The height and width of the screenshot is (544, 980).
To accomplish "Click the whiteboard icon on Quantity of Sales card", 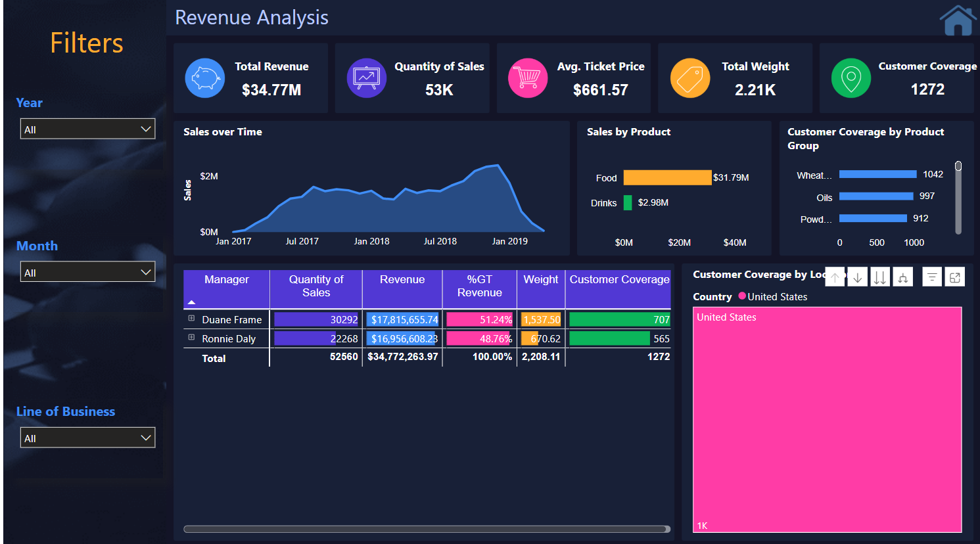I will [366, 78].
